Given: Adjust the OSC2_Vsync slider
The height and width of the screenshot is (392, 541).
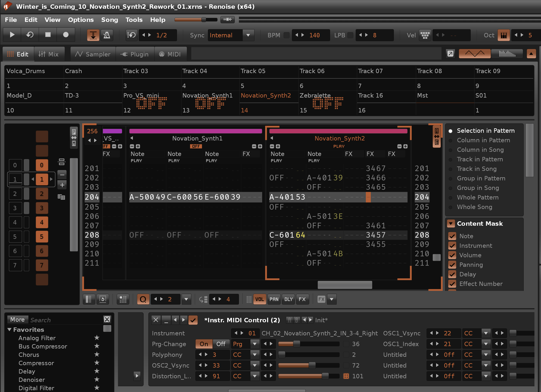Looking at the screenshot, I should pos(312,365).
